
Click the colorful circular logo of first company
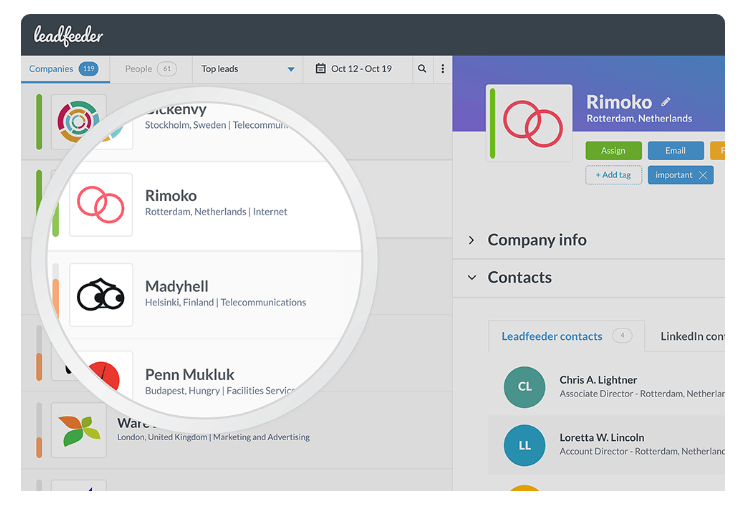78,122
